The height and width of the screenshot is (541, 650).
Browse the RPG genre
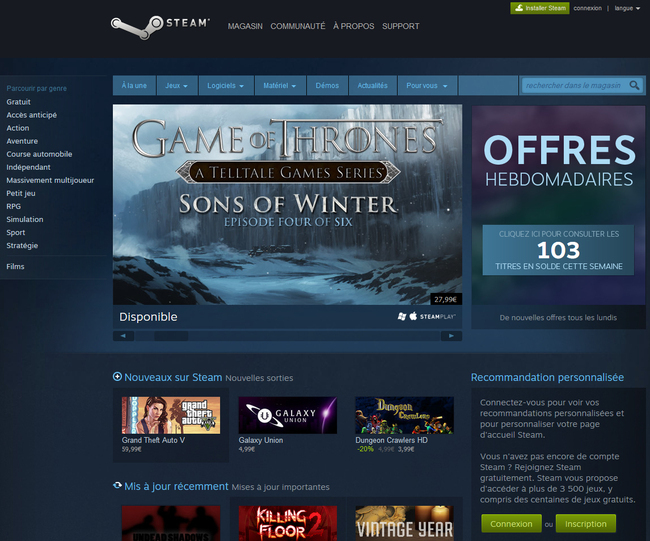13,206
